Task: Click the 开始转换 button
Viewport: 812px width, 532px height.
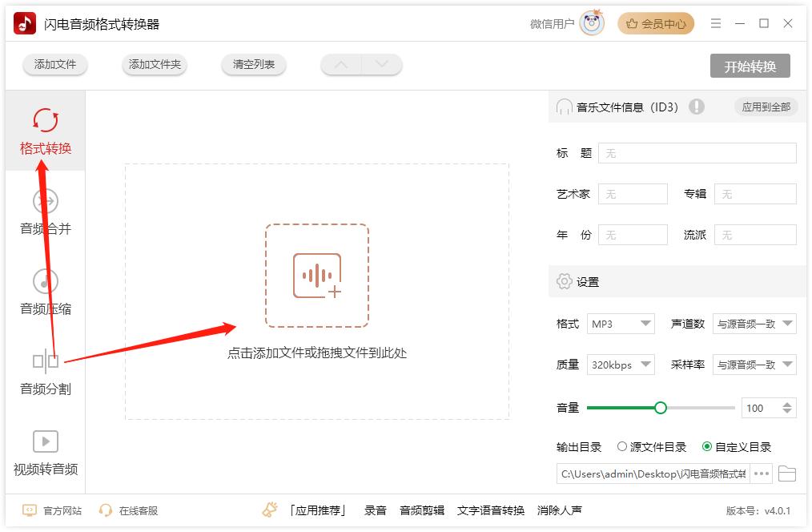Action: pyautogui.click(x=751, y=67)
